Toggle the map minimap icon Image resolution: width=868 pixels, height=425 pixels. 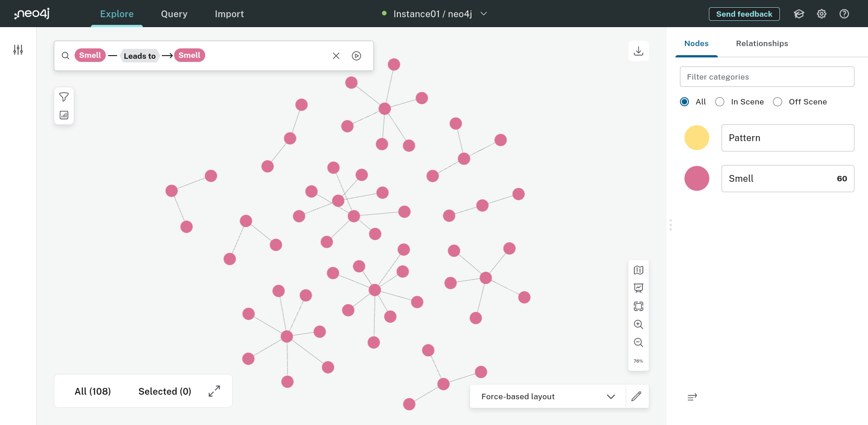(638, 270)
